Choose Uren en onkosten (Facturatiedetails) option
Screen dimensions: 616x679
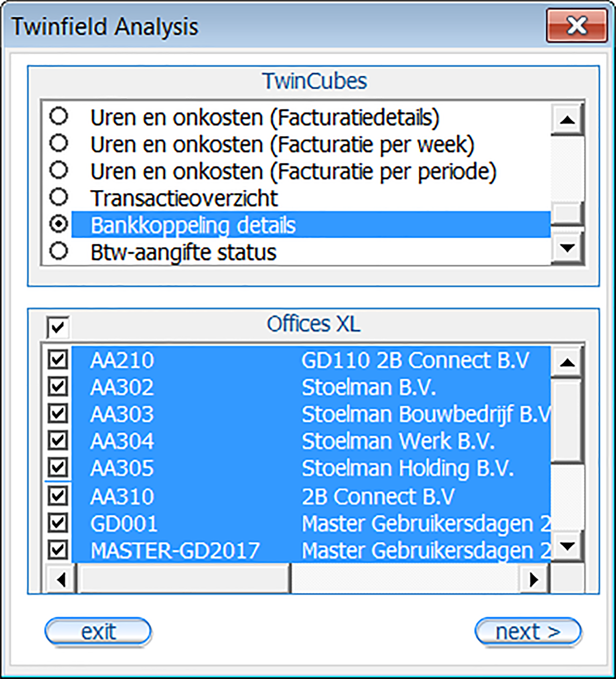coord(59,116)
